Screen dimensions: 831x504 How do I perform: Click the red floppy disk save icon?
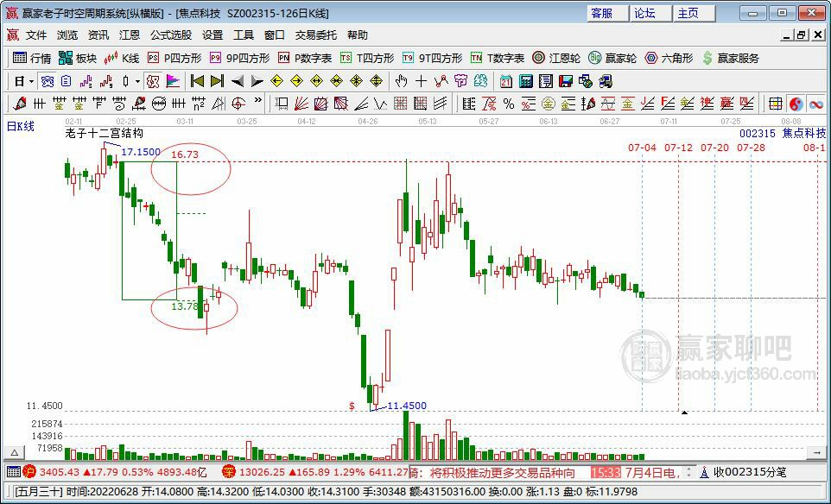(x=566, y=81)
